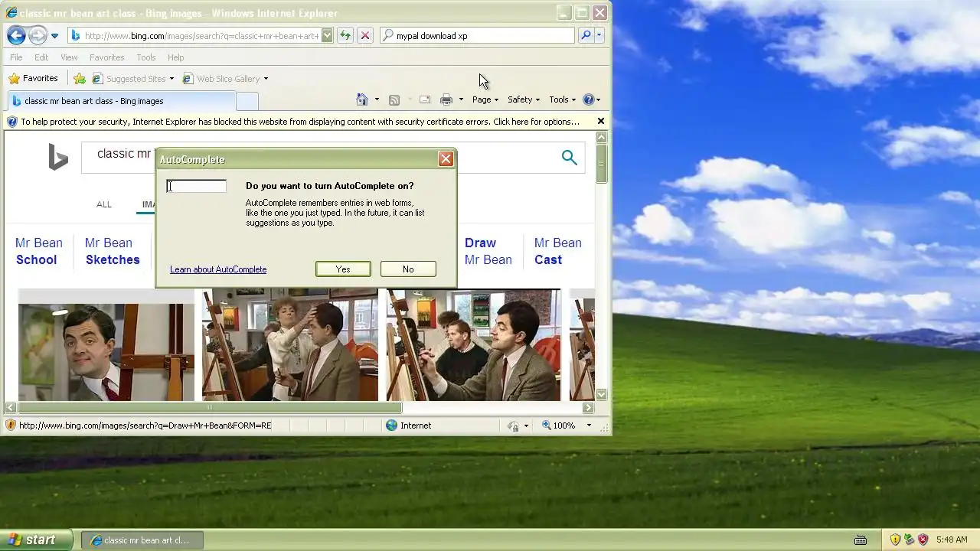Image resolution: width=980 pixels, height=551 pixels.
Task: Open the View menu
Action: pyautogui.click(x=69, y=57)
